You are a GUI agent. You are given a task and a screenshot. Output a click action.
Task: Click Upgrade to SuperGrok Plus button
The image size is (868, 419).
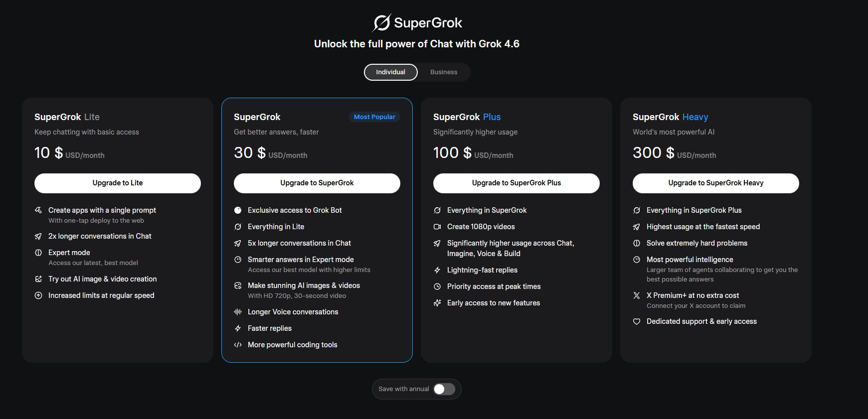517,183
